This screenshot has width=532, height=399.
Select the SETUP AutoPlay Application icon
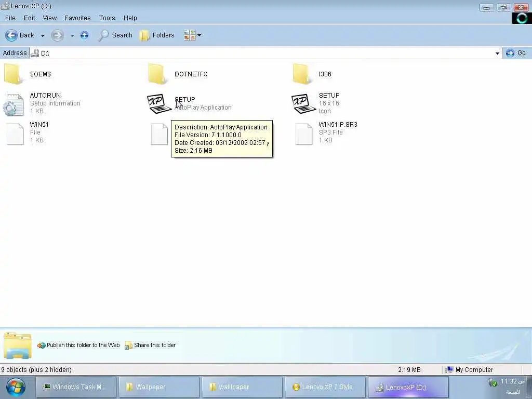(x=159, y=103)
